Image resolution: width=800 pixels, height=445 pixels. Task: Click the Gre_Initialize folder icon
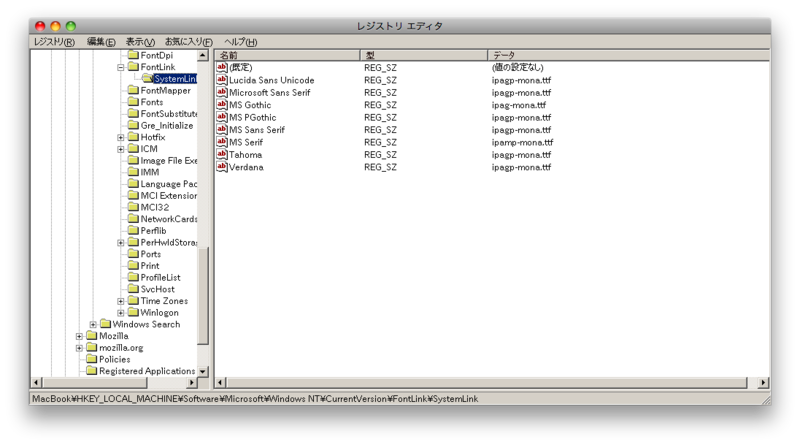[133, 126]
